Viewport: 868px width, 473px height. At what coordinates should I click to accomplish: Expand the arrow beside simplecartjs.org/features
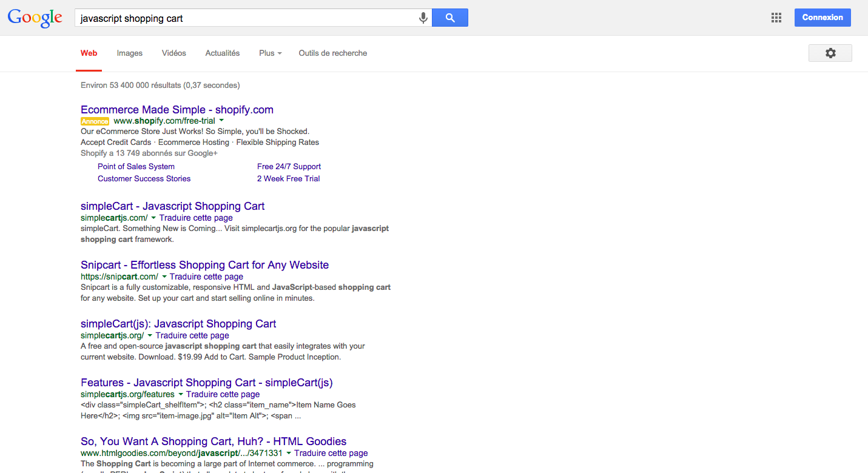tap(180, 394)
